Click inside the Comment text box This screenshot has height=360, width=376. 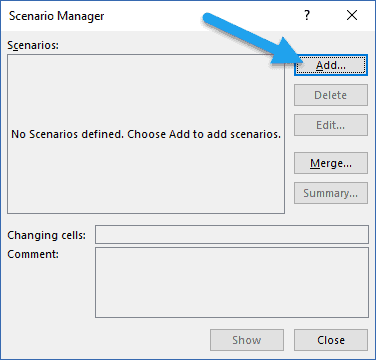click(232, 282)
